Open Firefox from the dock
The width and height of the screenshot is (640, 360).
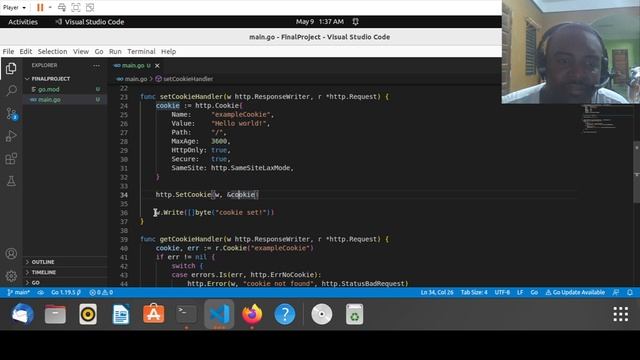(252, 314)
